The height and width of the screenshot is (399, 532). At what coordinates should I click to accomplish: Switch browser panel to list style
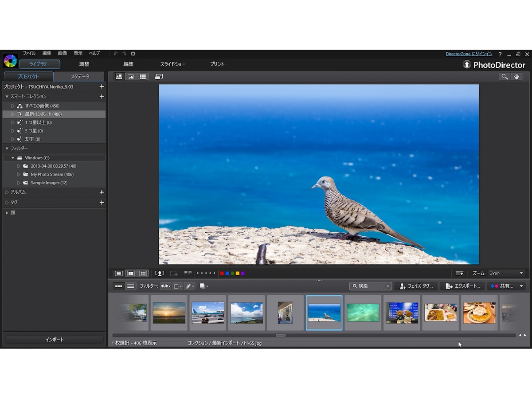[x=130, y=286]
